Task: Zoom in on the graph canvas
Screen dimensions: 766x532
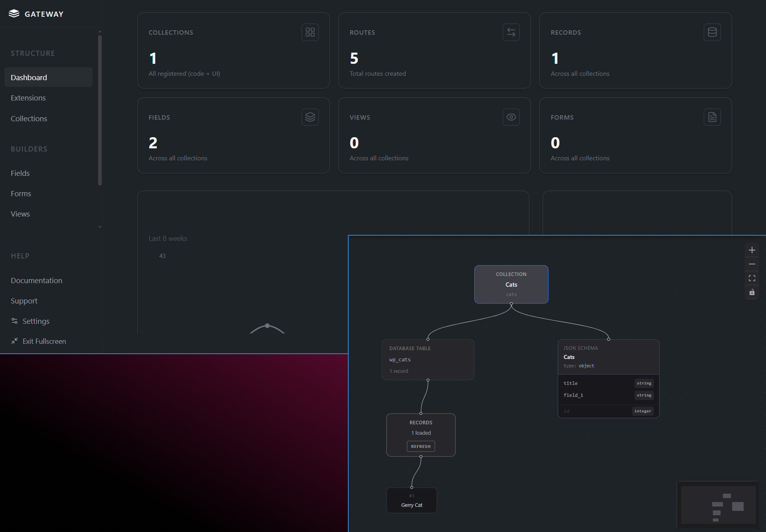Action: 752,250
